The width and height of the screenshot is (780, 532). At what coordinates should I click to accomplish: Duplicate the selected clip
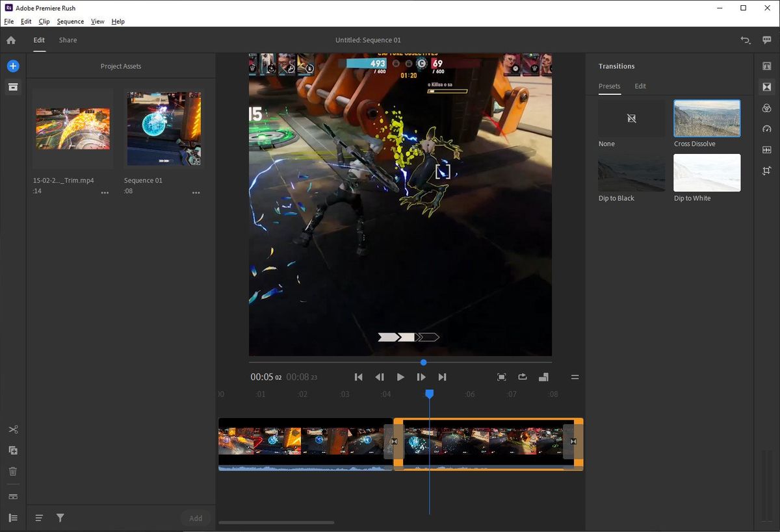12,450
